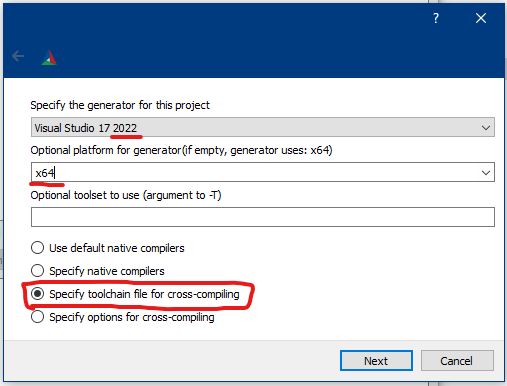Open help with the question mark icon
This screenshot has height=386, width=507.
click(436, 18)
